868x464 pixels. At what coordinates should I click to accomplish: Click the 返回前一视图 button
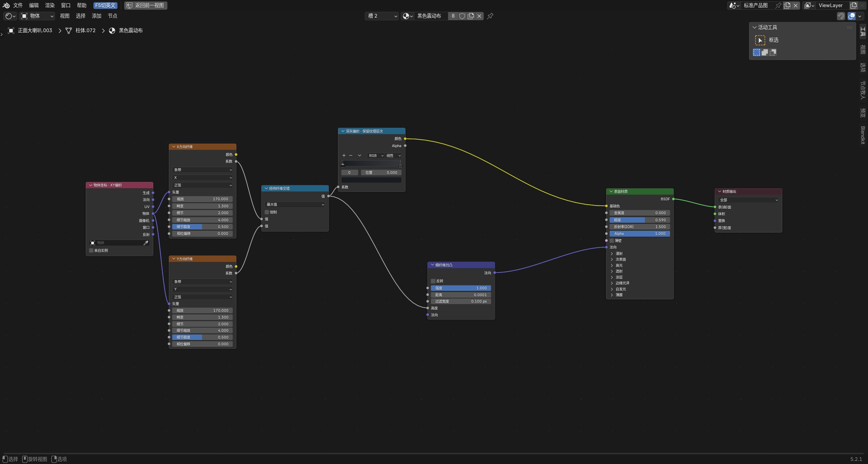click(x=146, y=6)
